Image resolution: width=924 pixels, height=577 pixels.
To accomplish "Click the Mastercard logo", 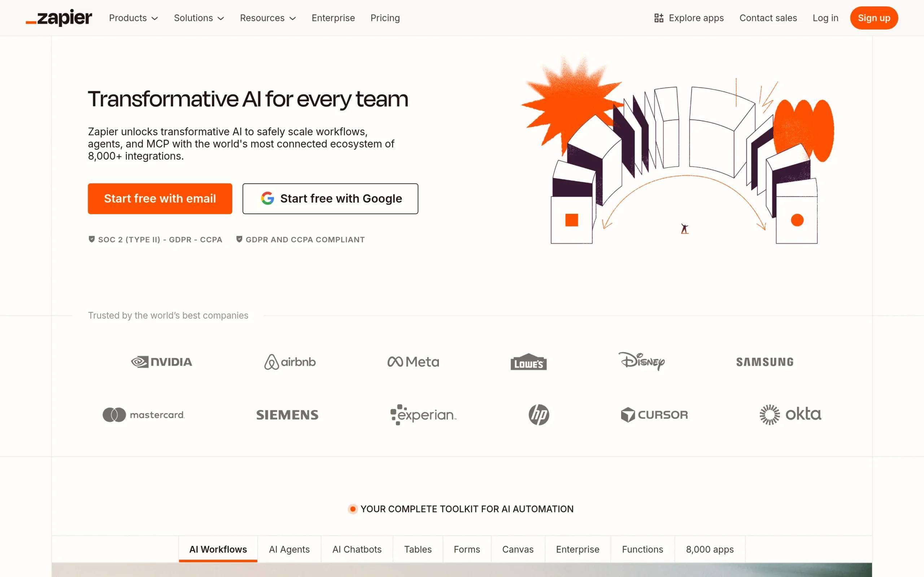I will (x=144, y=415).
